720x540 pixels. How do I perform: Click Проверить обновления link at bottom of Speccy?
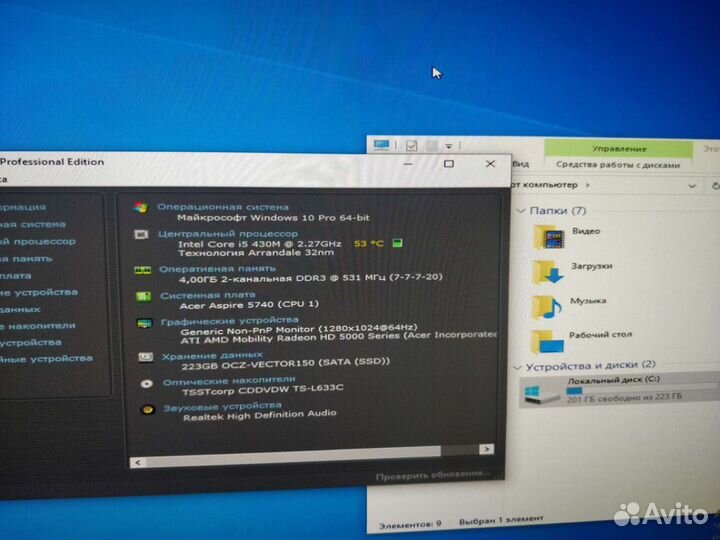[x=433, y=476]
